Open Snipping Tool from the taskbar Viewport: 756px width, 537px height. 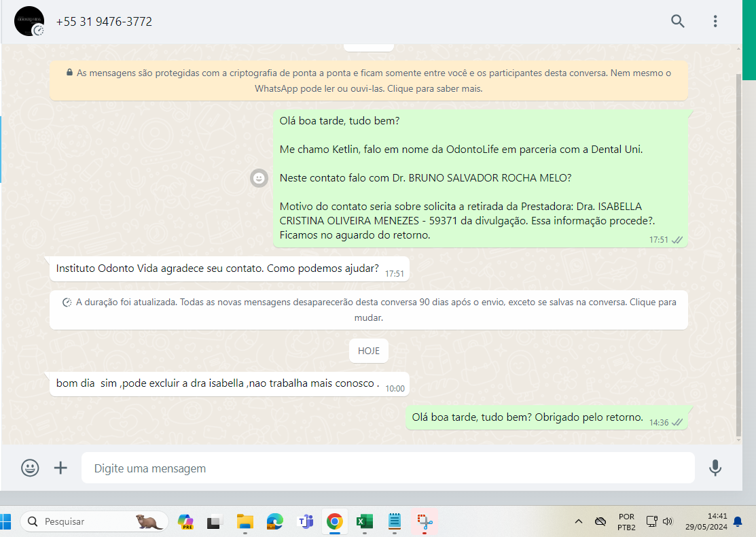coord(425,521)
